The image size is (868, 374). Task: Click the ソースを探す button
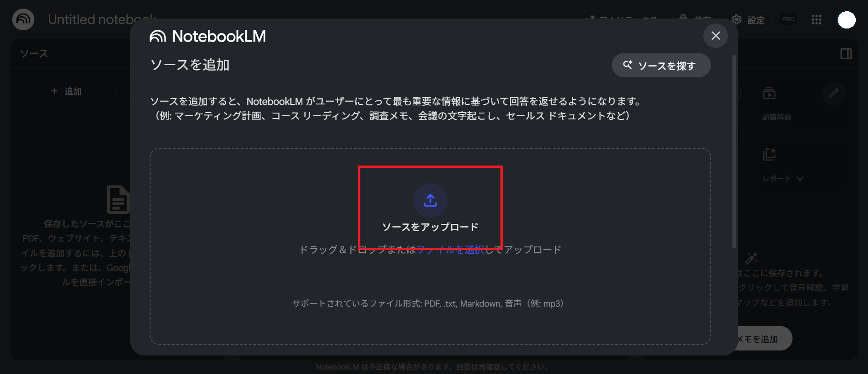coord(661,66)
